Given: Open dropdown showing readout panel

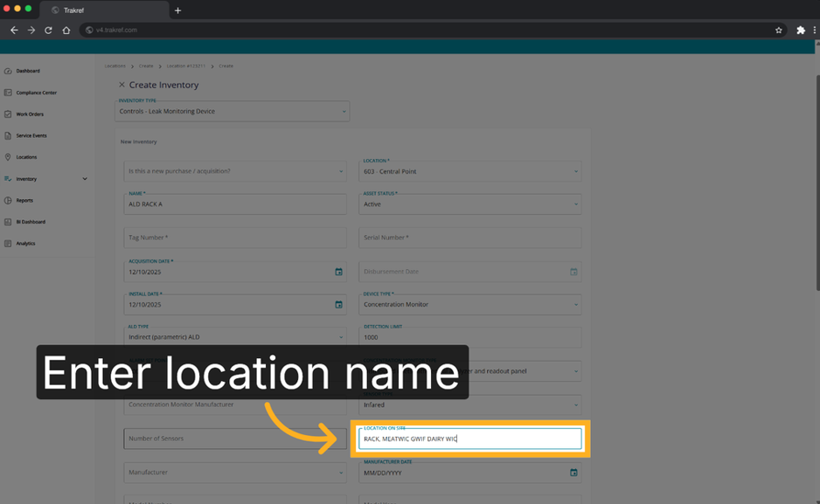Looking at the screenshot, I should [470, 371].
